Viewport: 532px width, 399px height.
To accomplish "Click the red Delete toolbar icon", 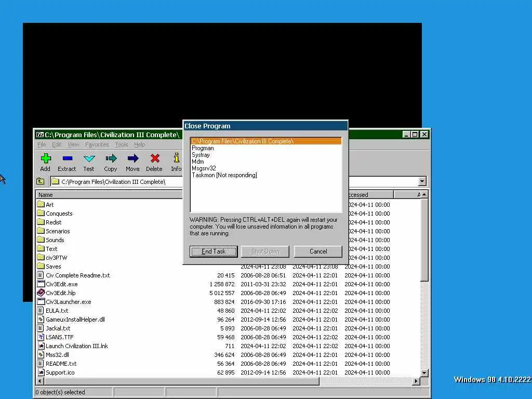I will (x=155, y=158).
